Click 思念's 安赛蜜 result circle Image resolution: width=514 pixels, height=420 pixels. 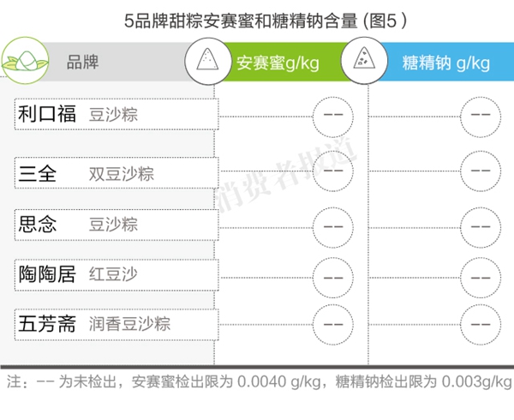[333, 225]
